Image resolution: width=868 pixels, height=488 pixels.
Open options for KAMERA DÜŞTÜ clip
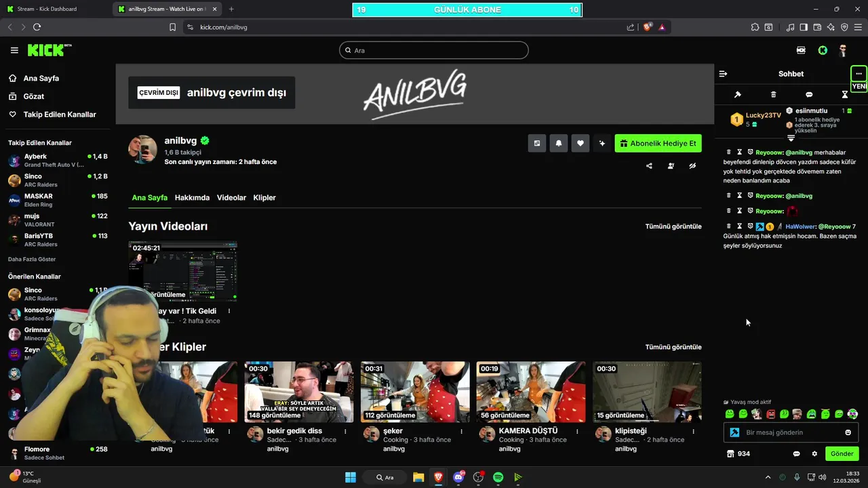coord(577,431)
